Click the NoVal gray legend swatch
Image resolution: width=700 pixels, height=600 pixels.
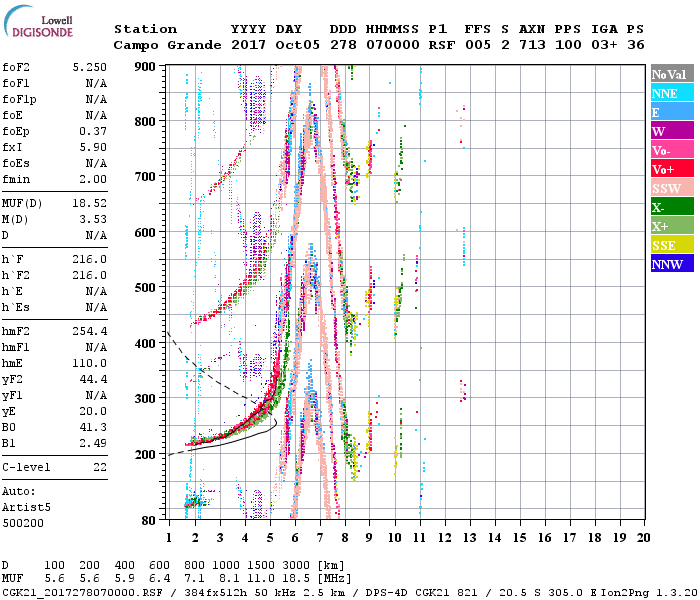pos(672,74)
